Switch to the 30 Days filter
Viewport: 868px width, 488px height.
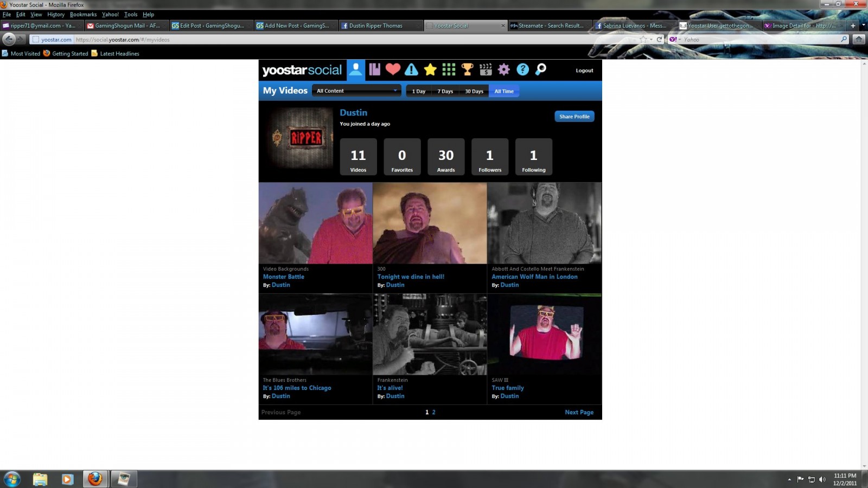tap(474, 91)
